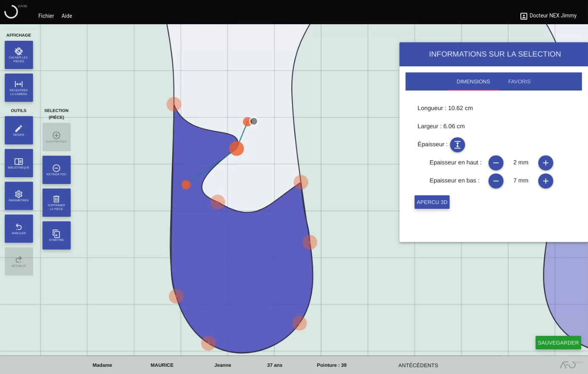Switch to the Favoris tab
Viewport: 588px width, 374px height.
coord(519,82)
